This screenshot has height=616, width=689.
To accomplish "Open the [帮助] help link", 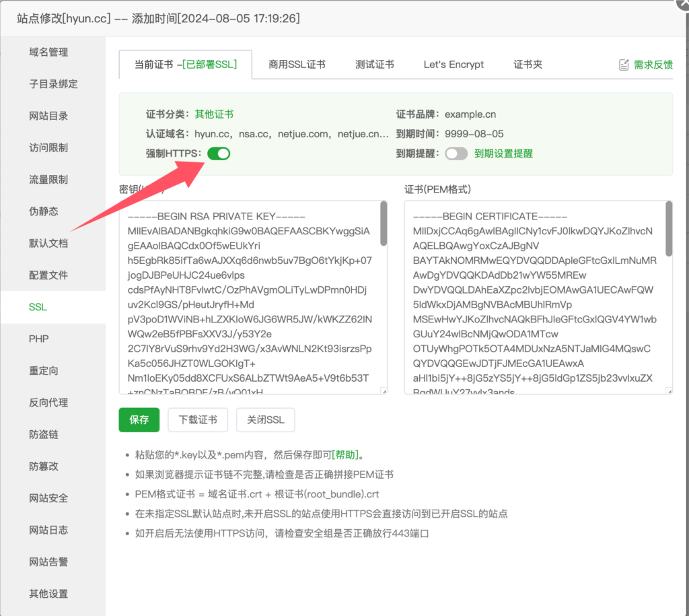I will [345, 454].
